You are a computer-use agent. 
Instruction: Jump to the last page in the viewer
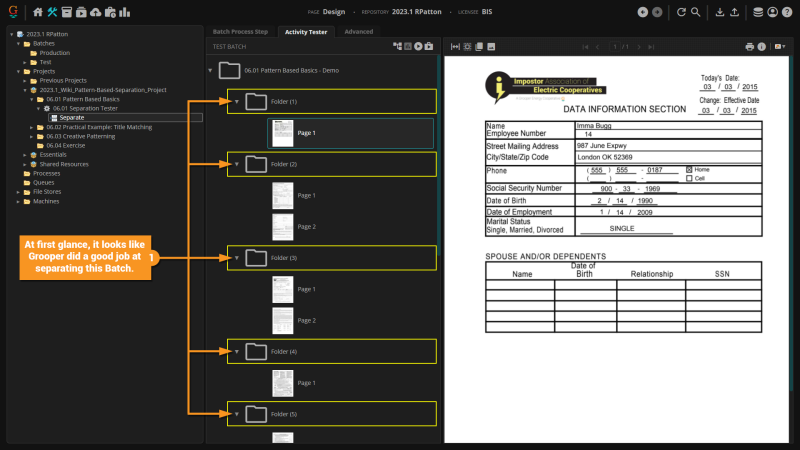pos(651,47)
